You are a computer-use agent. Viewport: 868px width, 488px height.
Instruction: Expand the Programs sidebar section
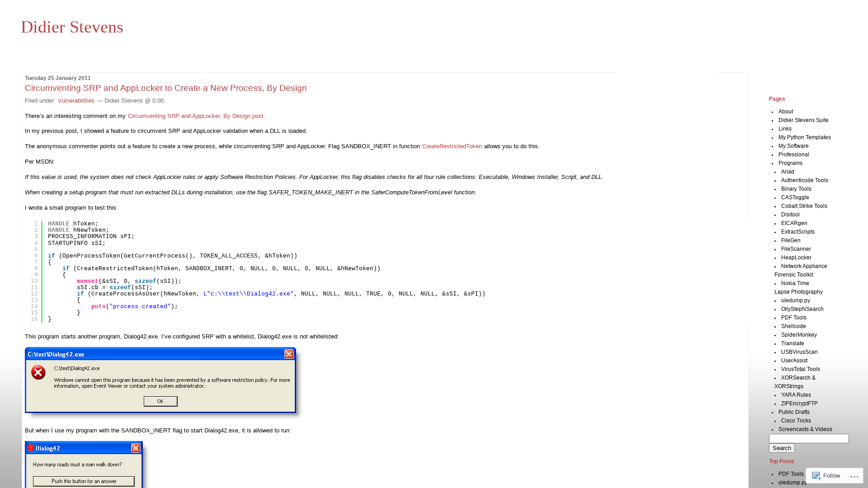click(x=791, y=163)
